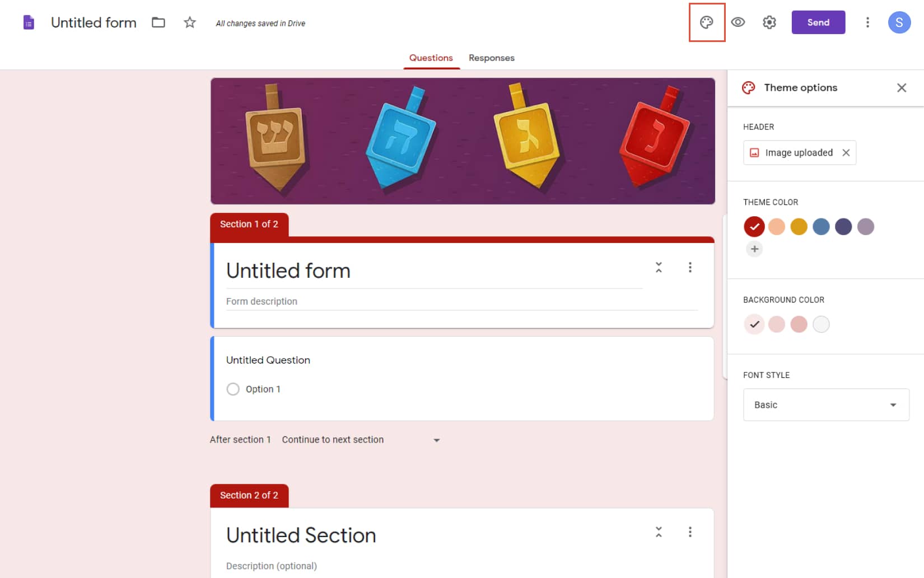Open form settings via the gear icon

[769, 22]
